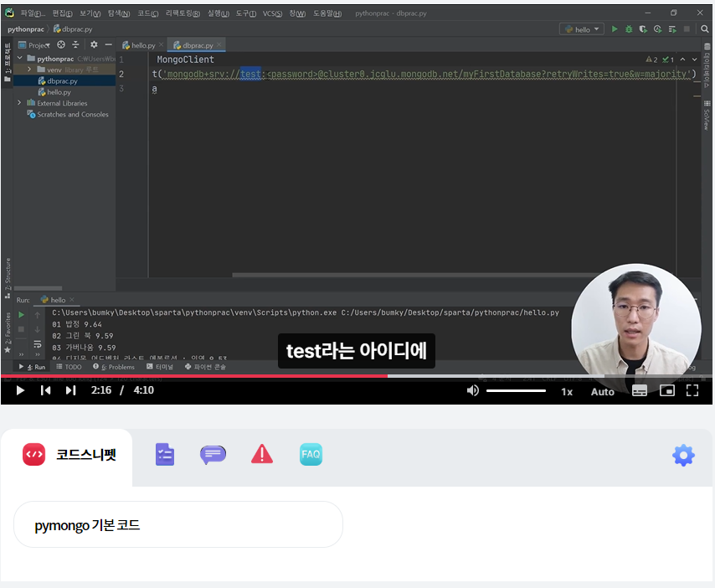Image resolution: width=715 pixels, height=588 pixels.
Task: Open the 파이썬 콘솔 tool window
Action: click(205, 367)
